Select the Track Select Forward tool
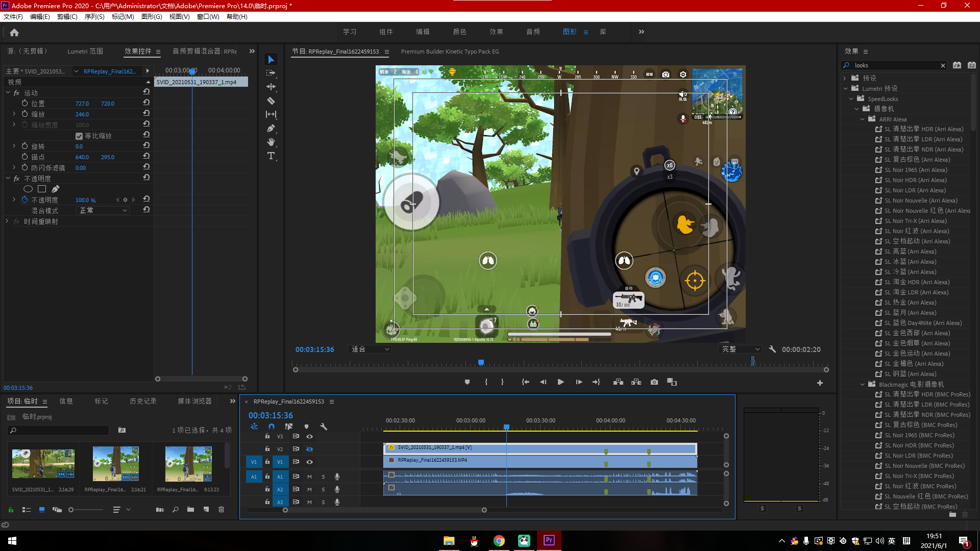 [x=271, y=73]
